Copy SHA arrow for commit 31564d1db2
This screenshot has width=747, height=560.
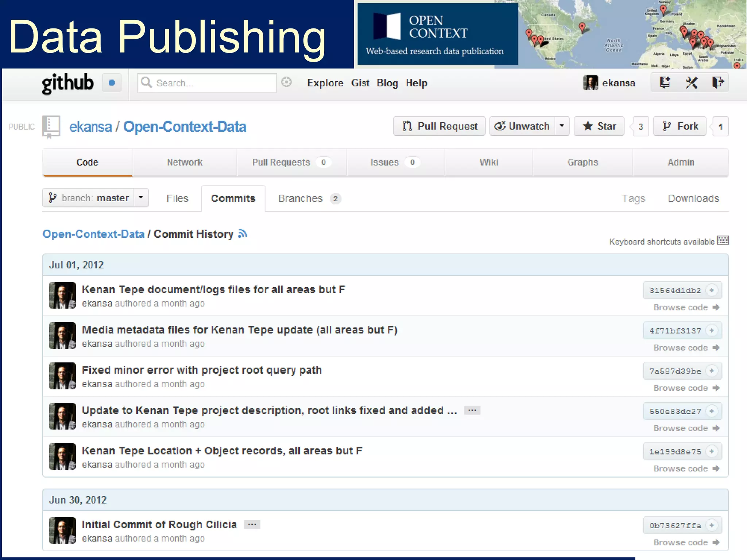coord(712,290)
